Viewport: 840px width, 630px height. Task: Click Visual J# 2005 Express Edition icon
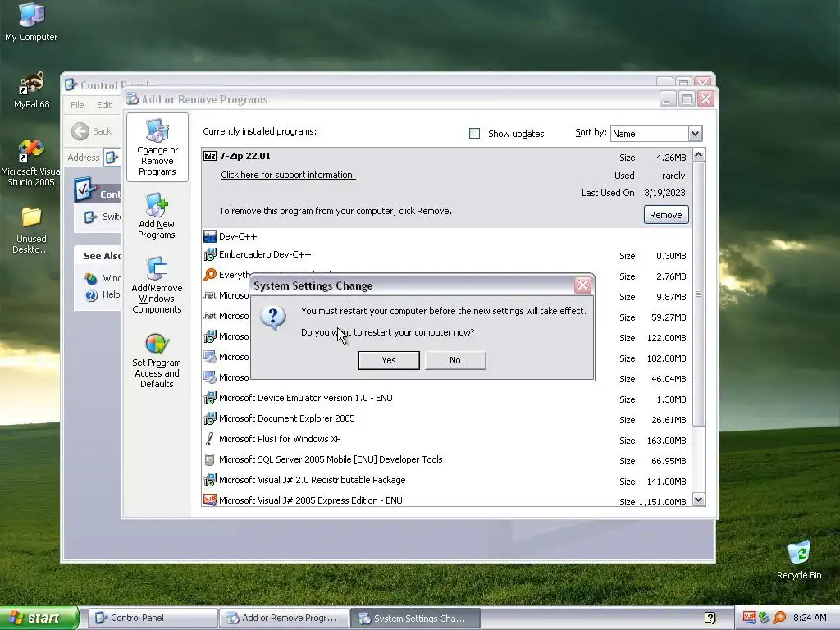(210, 500)
